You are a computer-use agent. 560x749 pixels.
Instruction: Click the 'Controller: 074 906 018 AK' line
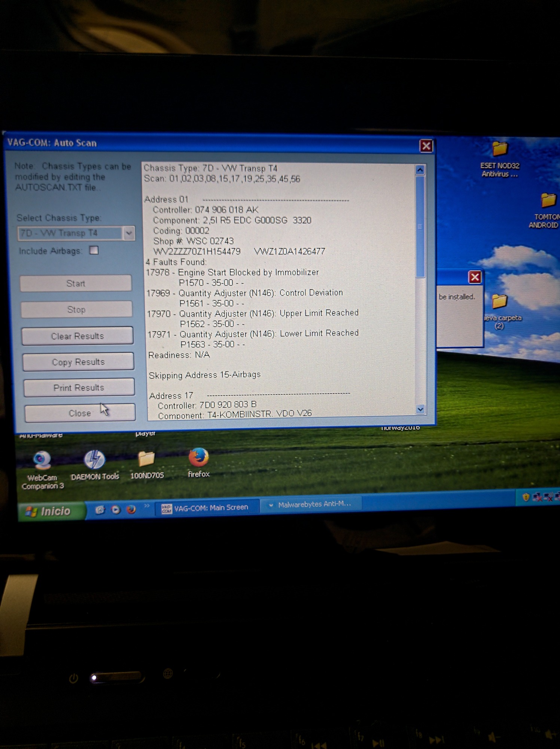pos(206,210)
